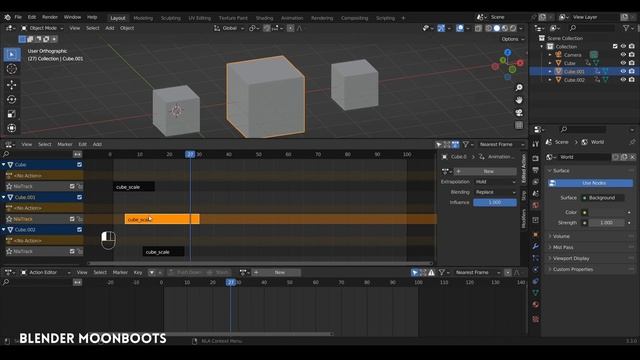Click the NLA swap range arrows icon

click(77, 154)
